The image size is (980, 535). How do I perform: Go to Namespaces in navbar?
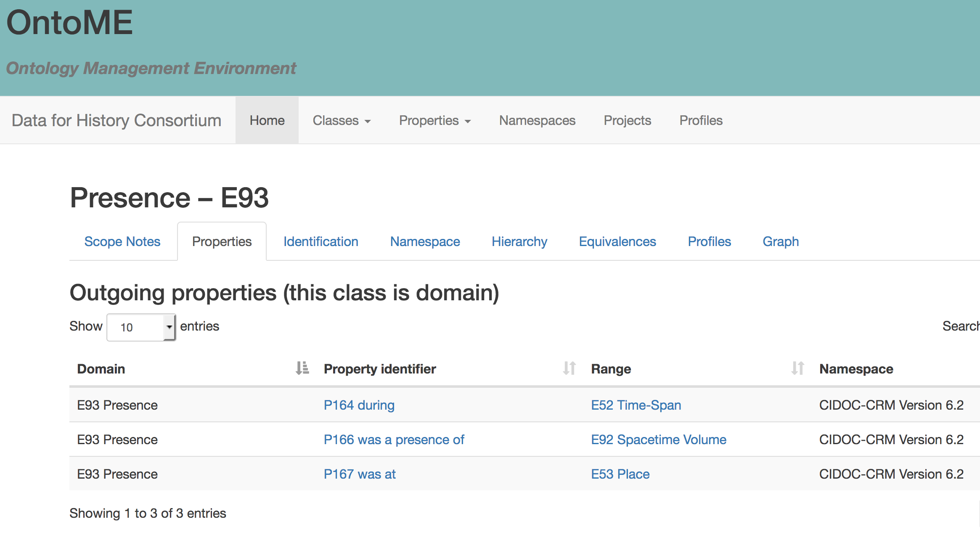pos(537,121)
